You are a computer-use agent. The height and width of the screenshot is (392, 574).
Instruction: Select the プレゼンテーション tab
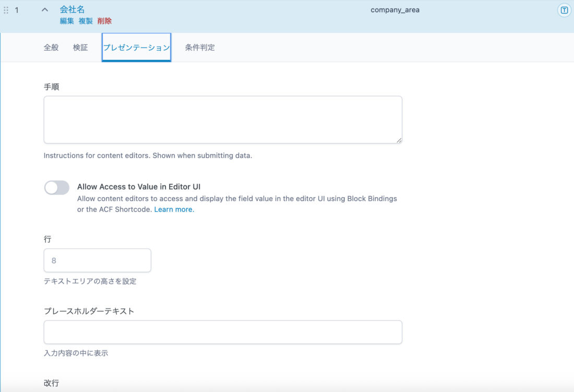click(136, 46)
